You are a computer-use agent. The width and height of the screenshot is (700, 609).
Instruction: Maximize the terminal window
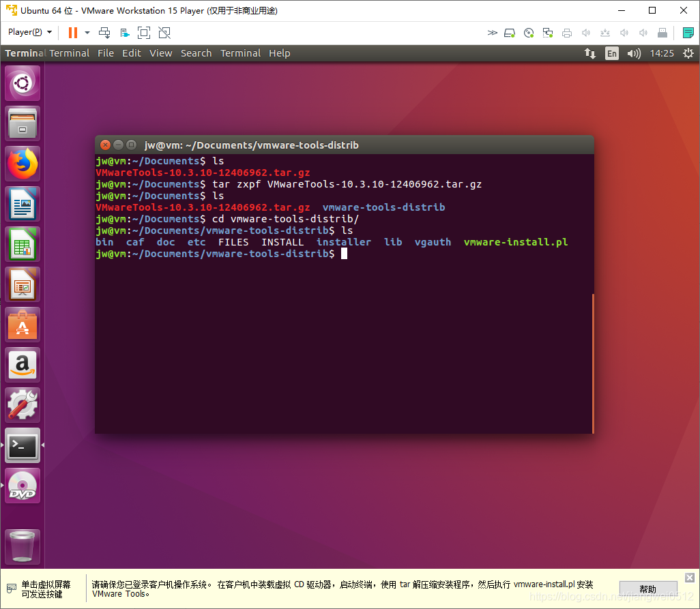131,145
